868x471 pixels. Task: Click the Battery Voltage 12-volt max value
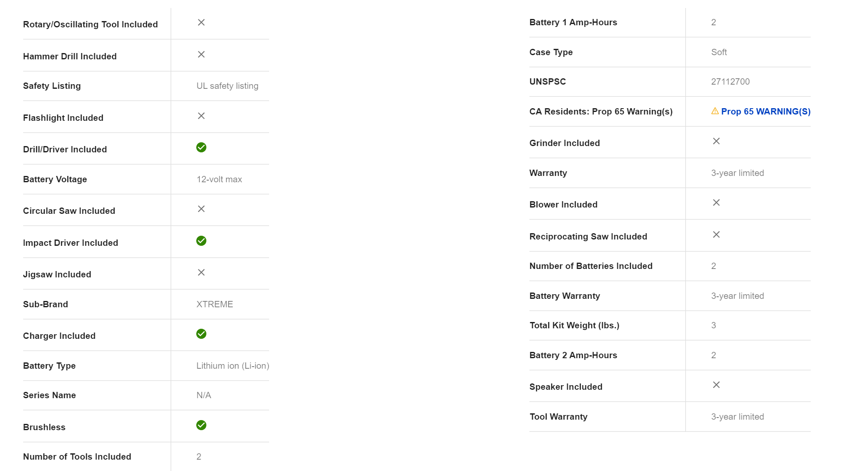tap(219, 179)
